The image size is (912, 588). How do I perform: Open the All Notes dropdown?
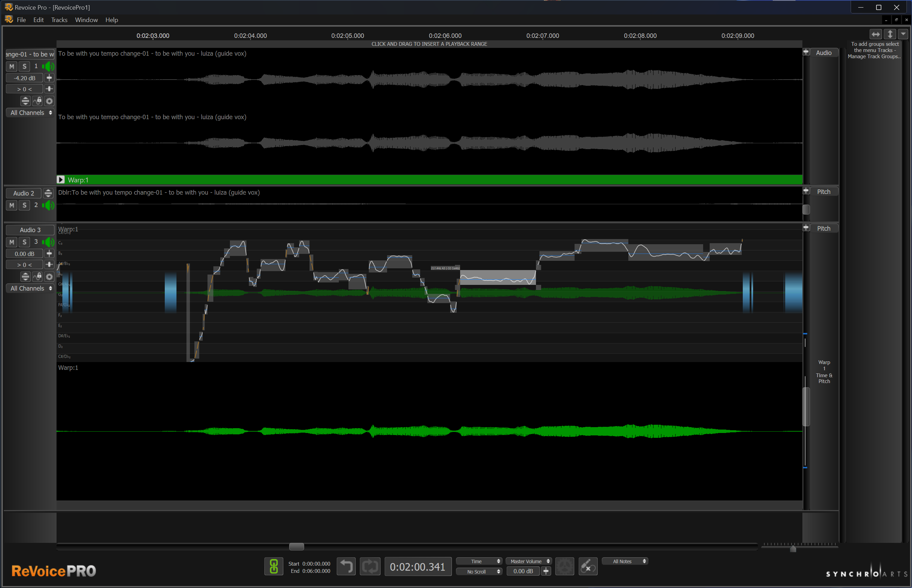[625, 561]
